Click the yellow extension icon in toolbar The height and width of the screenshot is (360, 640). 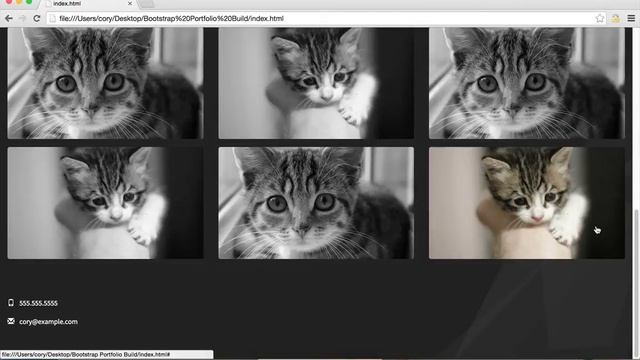point(616,18)
